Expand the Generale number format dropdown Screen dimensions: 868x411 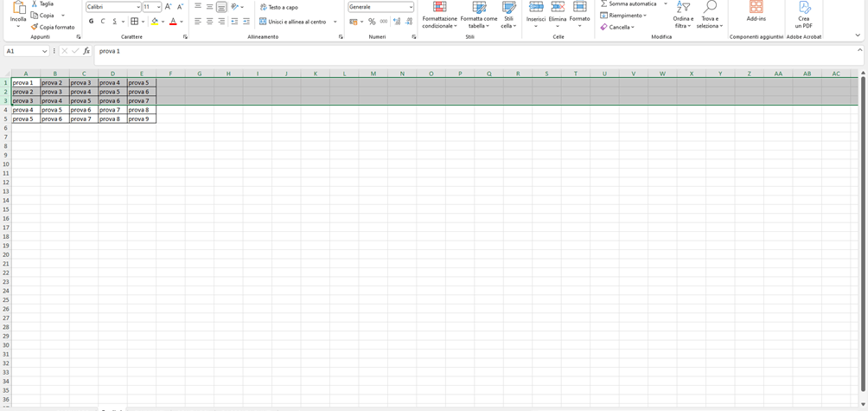click(411, 7)
